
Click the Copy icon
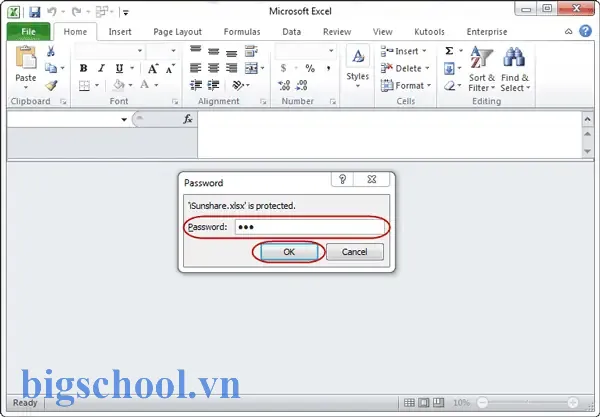(x=51, y=68)
